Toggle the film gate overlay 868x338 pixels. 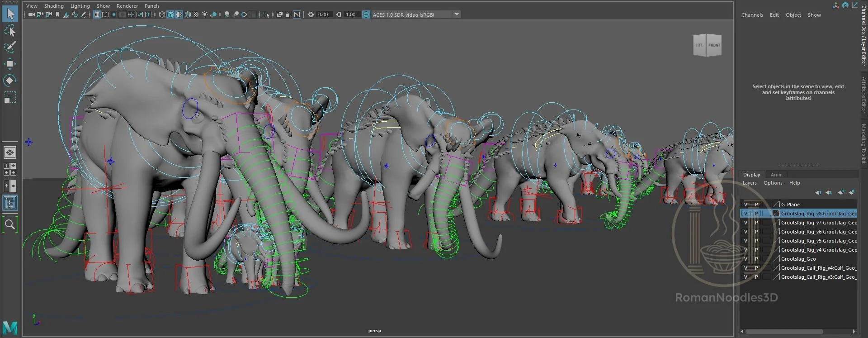(105, 14)
